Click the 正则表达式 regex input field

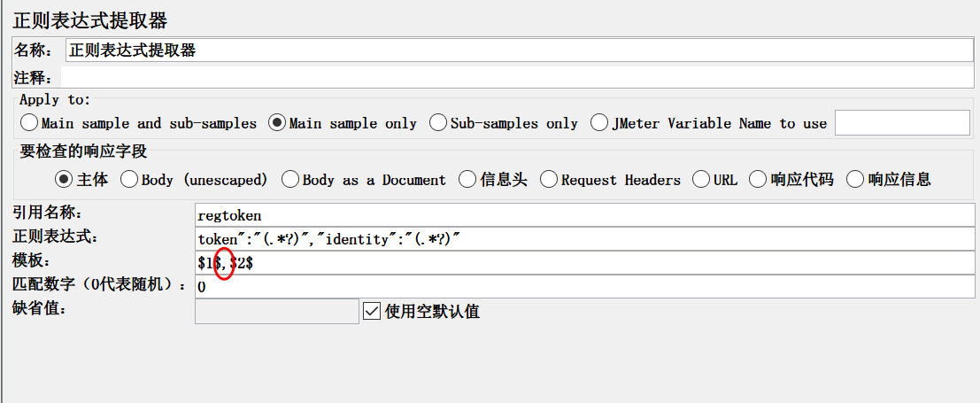tap(583, 239)
